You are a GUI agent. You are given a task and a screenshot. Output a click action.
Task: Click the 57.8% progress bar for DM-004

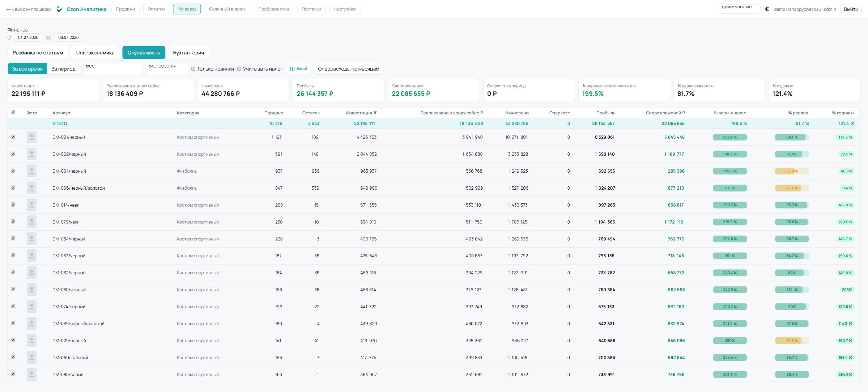click(x=792, y=171)
